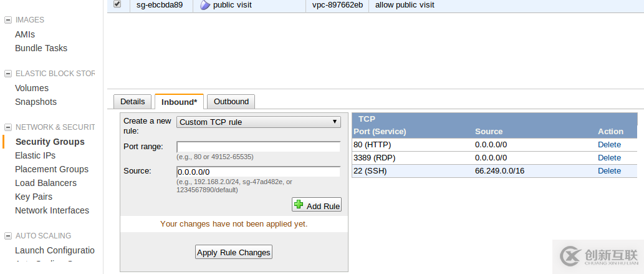This screenshot has height=274, width=644.
Task: Click the green plus Add Rule icon
Action: 299,204
